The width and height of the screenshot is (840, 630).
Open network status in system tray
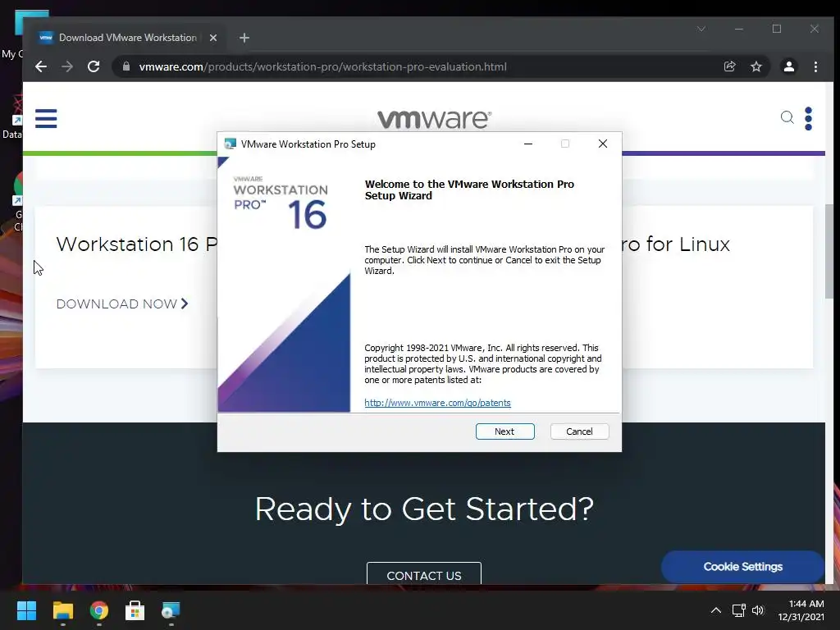click(739, 610)
